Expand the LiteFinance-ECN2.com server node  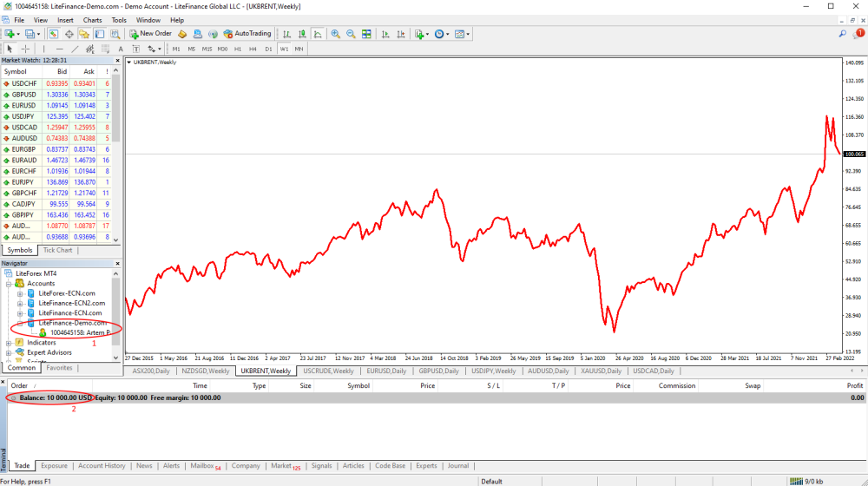(x=20, y=304)
